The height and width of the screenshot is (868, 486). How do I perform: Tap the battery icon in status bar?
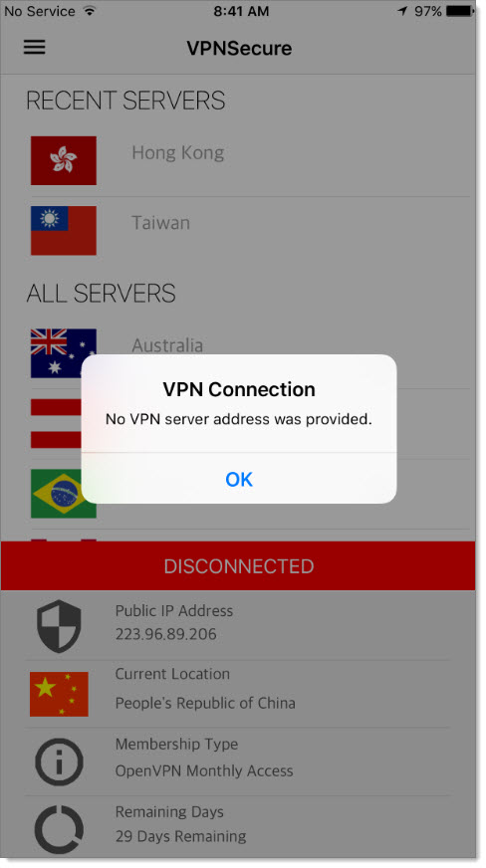click(460, 11)
